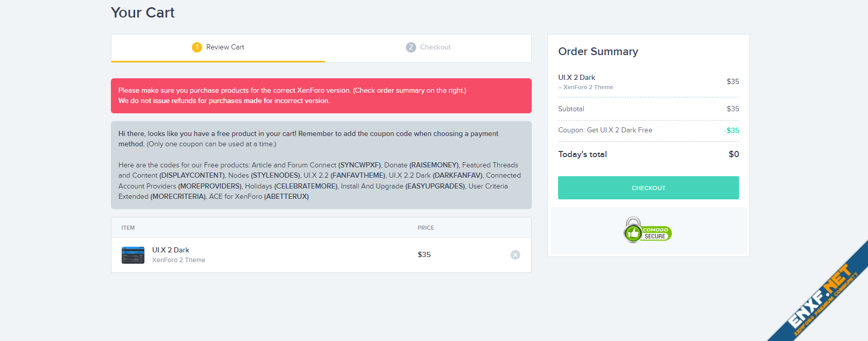Click the EASYUPGRADES coupon code
The height and width of the screenshot is (341, 868).
point(435,186)
